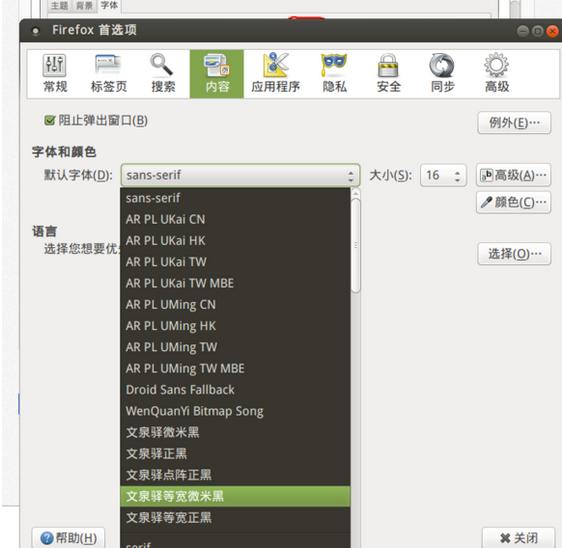This screenshot has height=548, width=562.
Task: Choose AR PL UKai TW MBE font
Action: (x=235, y=283)
